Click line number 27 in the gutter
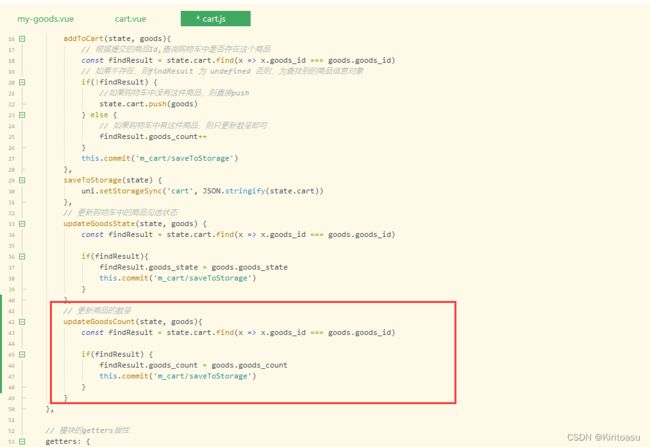 click(x=11, y=158)
